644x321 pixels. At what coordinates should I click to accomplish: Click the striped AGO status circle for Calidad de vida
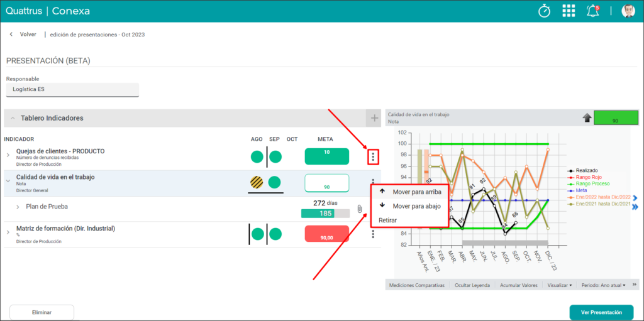pyautogui.click(x=257, y=182)
